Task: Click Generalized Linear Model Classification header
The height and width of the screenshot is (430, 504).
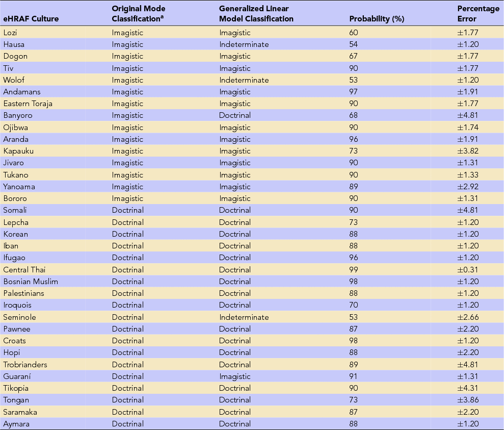Action: click(256, 14)
